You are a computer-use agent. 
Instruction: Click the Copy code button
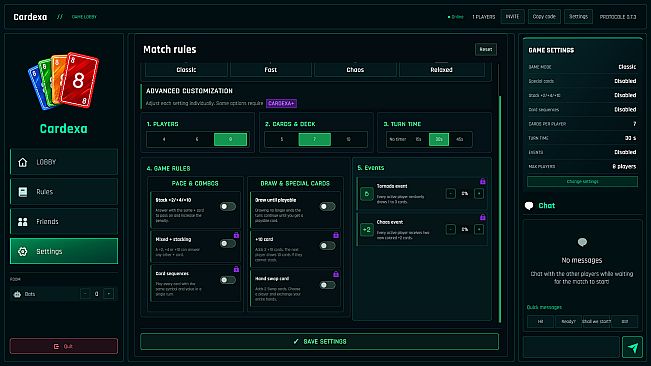click(544, 17)
